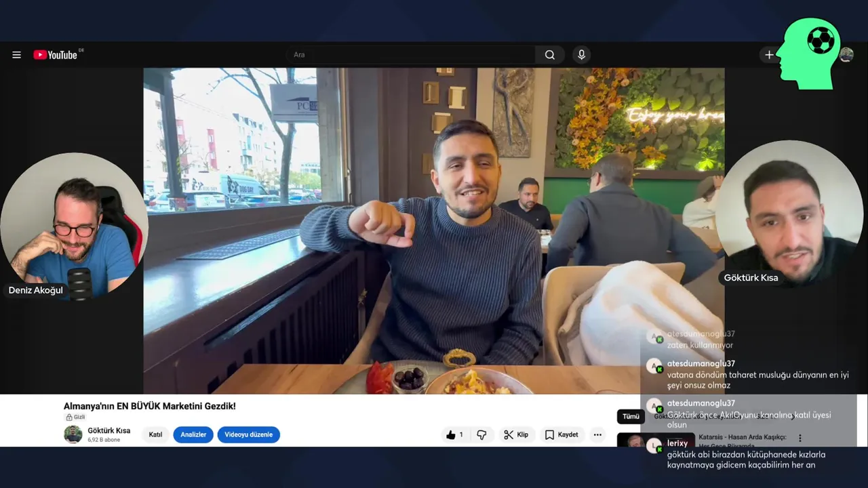Dislike the video with thumbs-down

tap(481, 434)
